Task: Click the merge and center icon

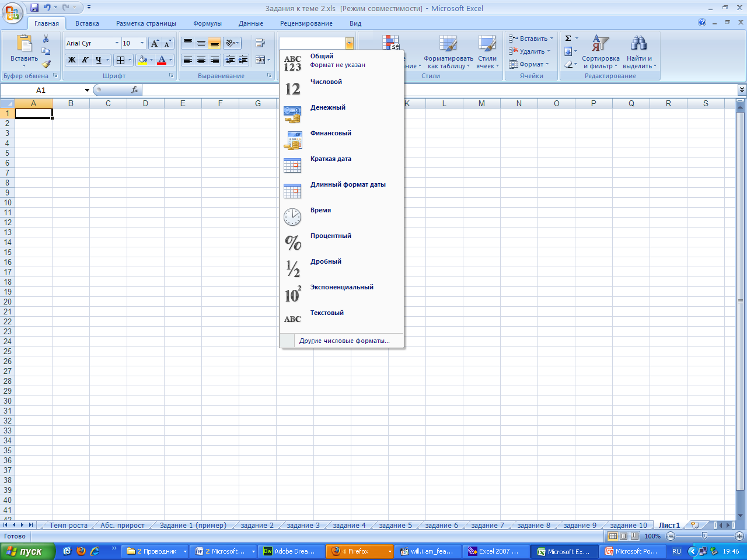Action: pos(260,60)
